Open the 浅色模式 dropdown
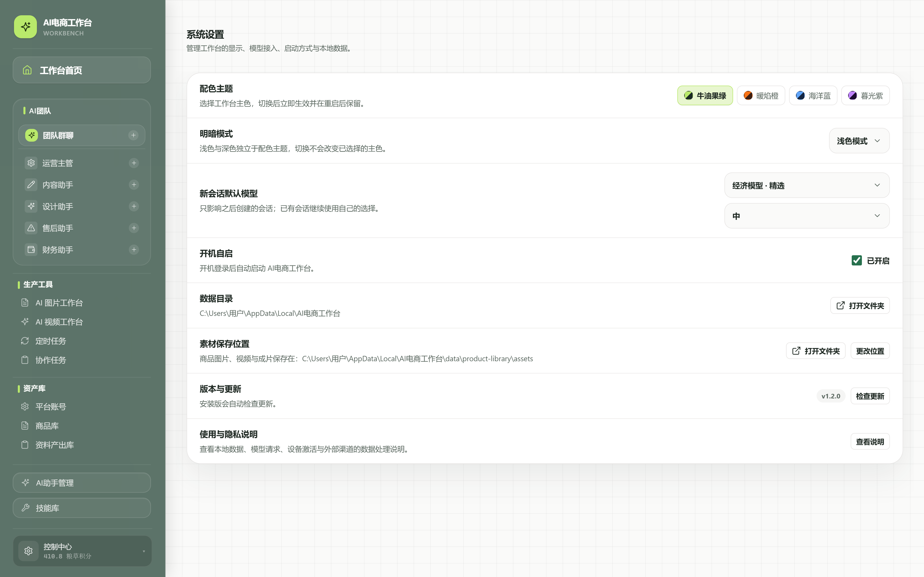924x577 pixels. [x=859, y=141]
